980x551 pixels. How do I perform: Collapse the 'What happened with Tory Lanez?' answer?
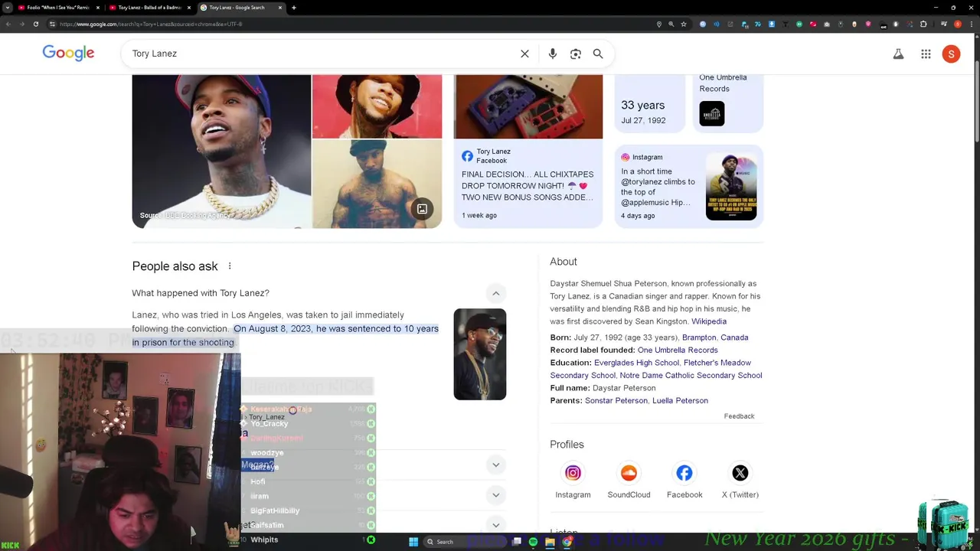pyautogui.click(x=495, y=293)
